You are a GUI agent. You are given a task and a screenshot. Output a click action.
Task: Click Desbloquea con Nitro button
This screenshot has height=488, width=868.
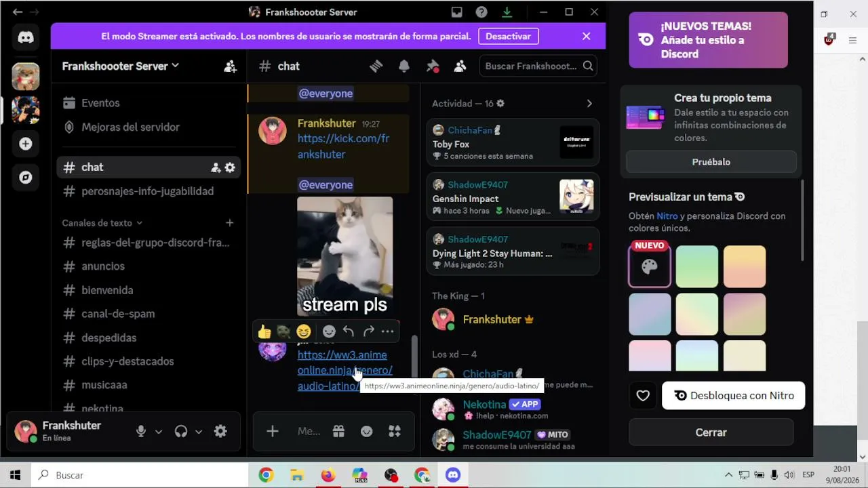tap(734, 396)
